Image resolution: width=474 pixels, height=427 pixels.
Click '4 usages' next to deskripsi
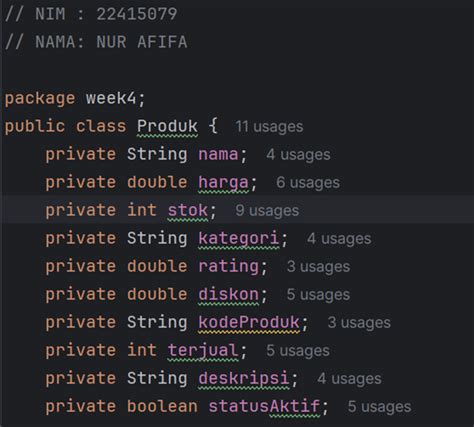coord(349,379)
